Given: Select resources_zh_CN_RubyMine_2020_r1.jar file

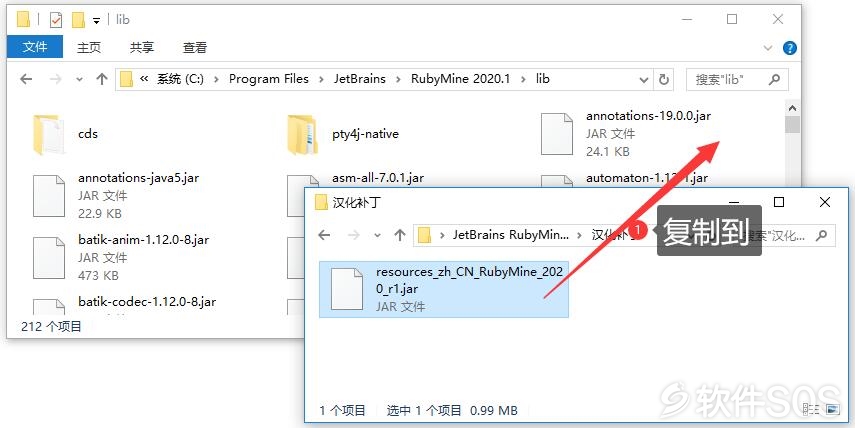Looking at the screenshot, I should [x=444, y=289].
